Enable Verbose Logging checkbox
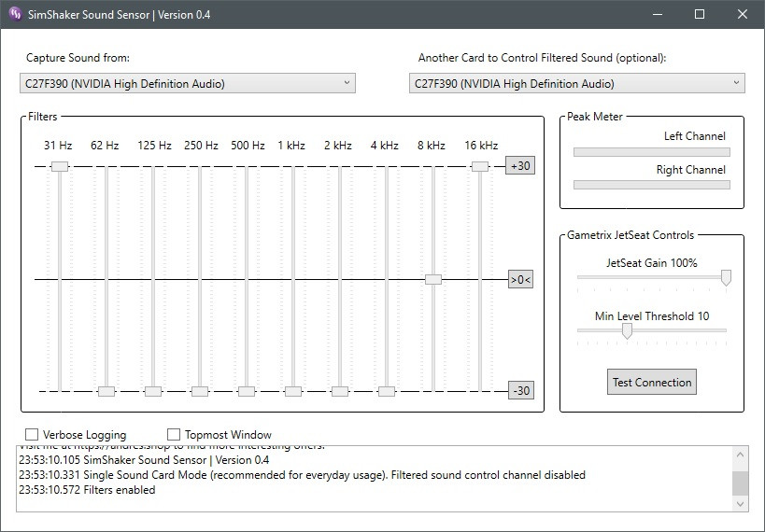765x532 pixels. click(x=33, y=434)
